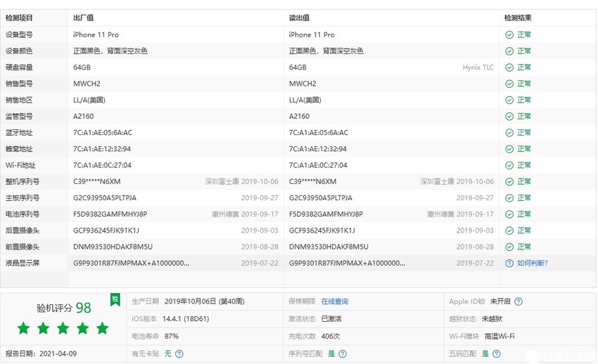Click the green check icon in 销售地区 row

(x=509, y=100)
